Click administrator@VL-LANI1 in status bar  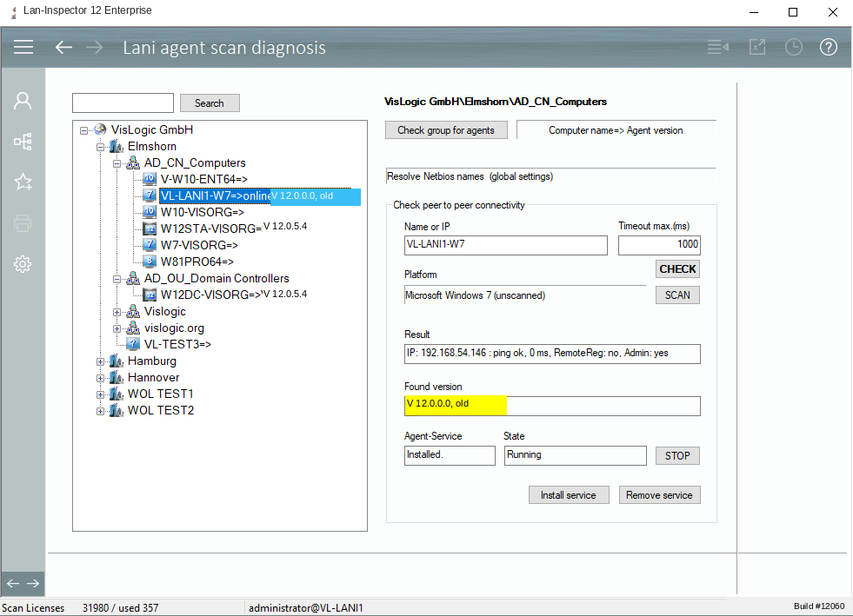tap(306, 608)
